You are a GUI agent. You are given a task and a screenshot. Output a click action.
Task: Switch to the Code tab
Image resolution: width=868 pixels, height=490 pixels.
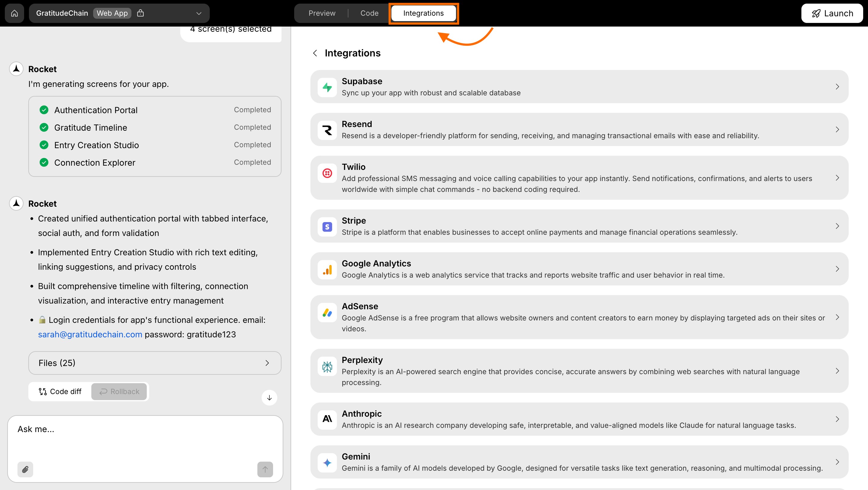pos(369,13)
